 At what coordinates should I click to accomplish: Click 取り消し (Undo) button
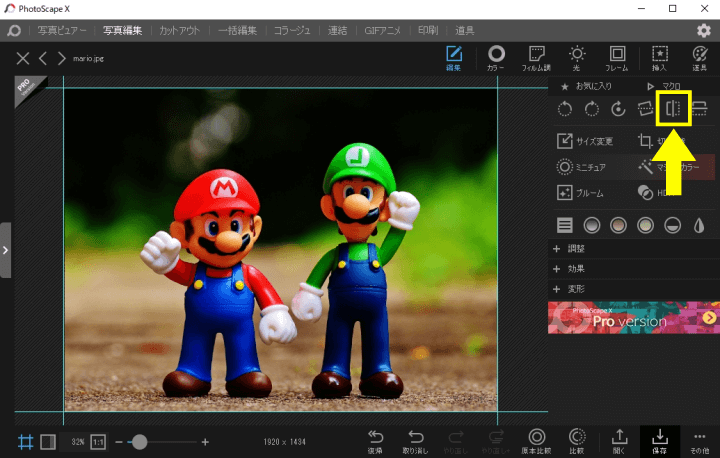point(415,442)
